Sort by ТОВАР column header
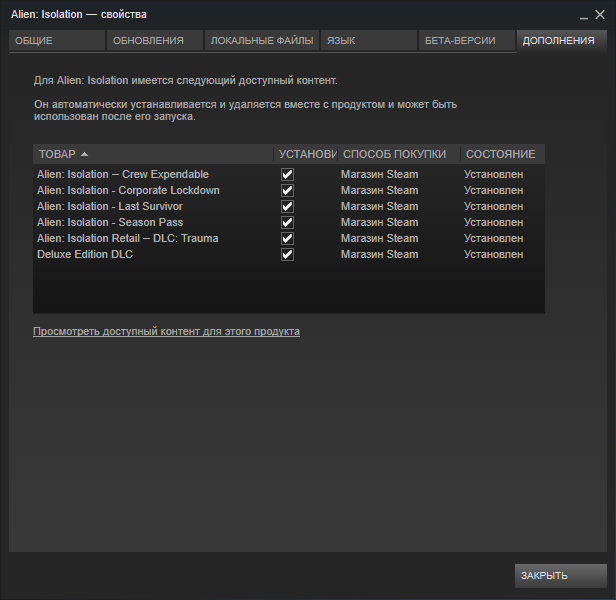616x600 pixels. point(153,154)
